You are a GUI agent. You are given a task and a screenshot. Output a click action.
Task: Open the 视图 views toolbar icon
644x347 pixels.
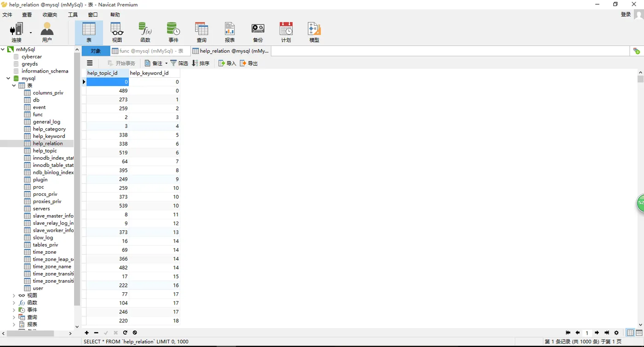coord(117,33)
